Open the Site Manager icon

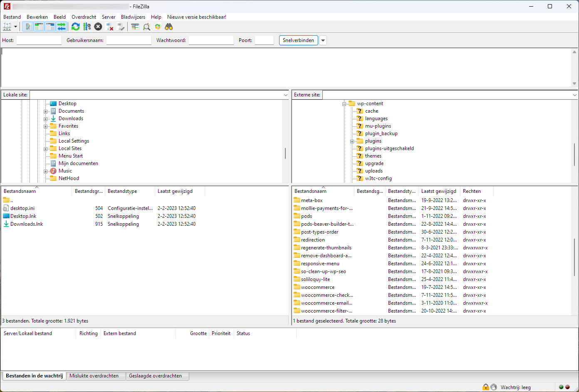tap(7, 27)
